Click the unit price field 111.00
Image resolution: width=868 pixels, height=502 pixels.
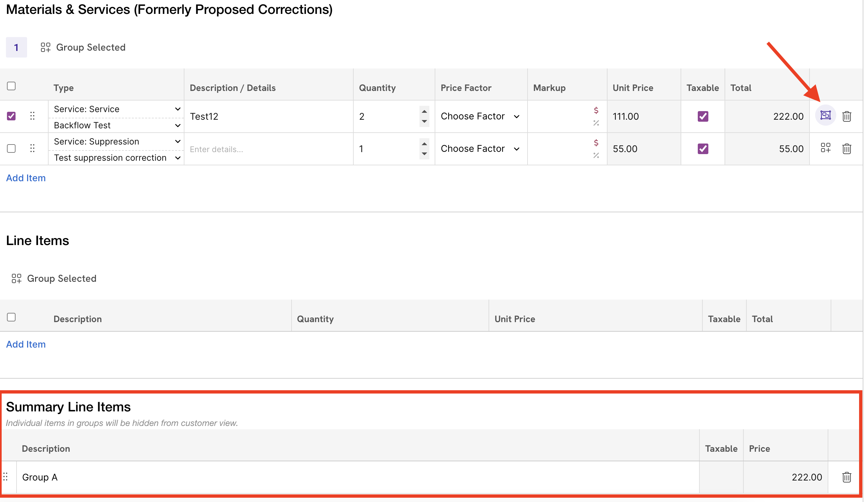(644, 116)
